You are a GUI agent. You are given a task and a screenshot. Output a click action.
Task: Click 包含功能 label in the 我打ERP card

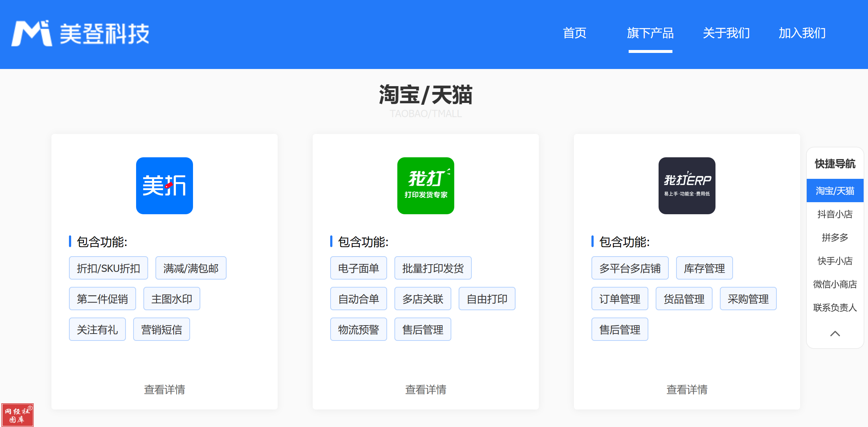point(624,242)
